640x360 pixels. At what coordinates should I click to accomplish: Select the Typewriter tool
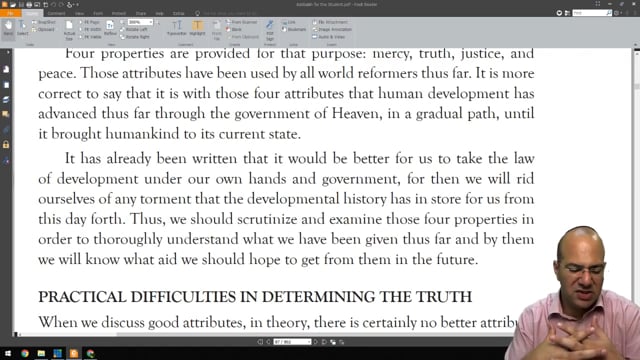pyautogui.click(x=177, y=28)
